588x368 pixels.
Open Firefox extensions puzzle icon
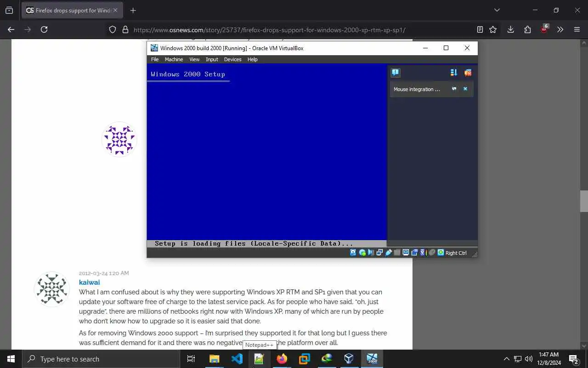tap(527, 29)
